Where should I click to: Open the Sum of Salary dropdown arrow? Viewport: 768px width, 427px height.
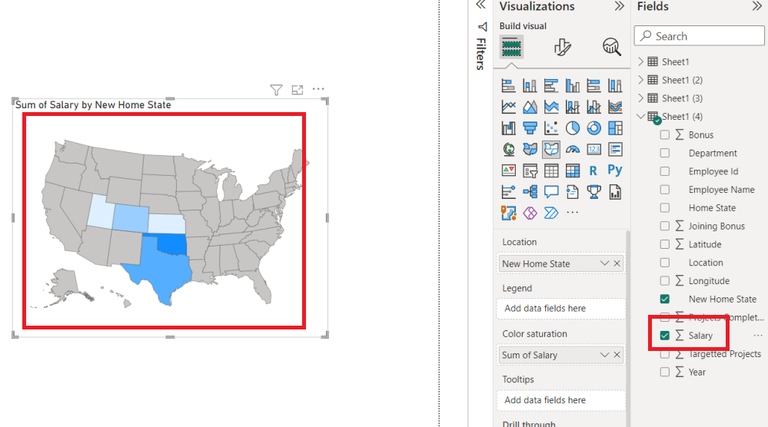[604, 355]
